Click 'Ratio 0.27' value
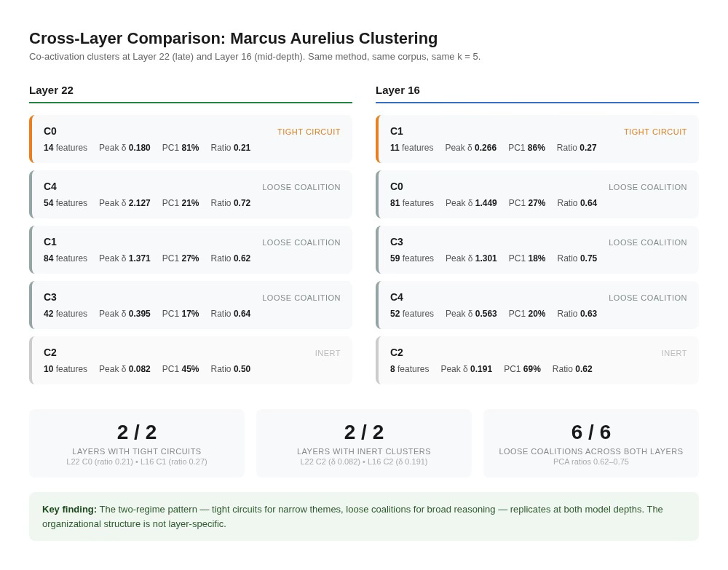The image size is (728, 570). click(577, 148)
